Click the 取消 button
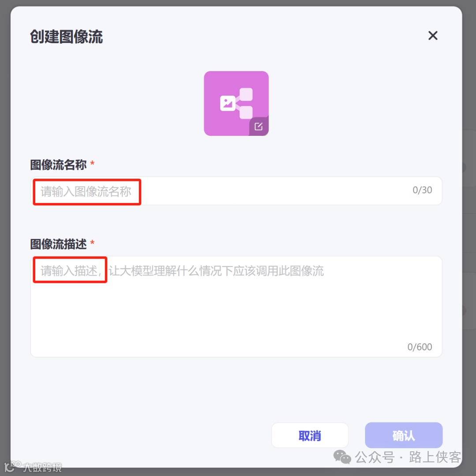This screenshot has height=476, width=476. pos(310,435)
